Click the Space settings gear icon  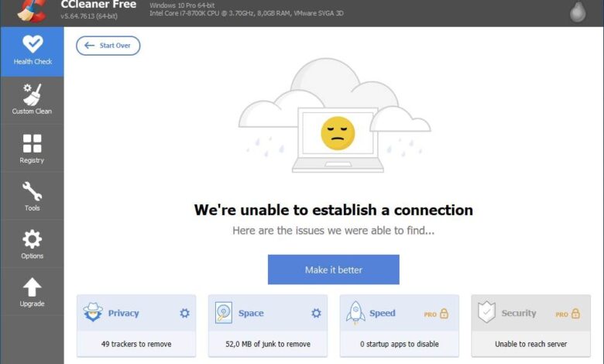pyautogui.click(x=316, y=314)
